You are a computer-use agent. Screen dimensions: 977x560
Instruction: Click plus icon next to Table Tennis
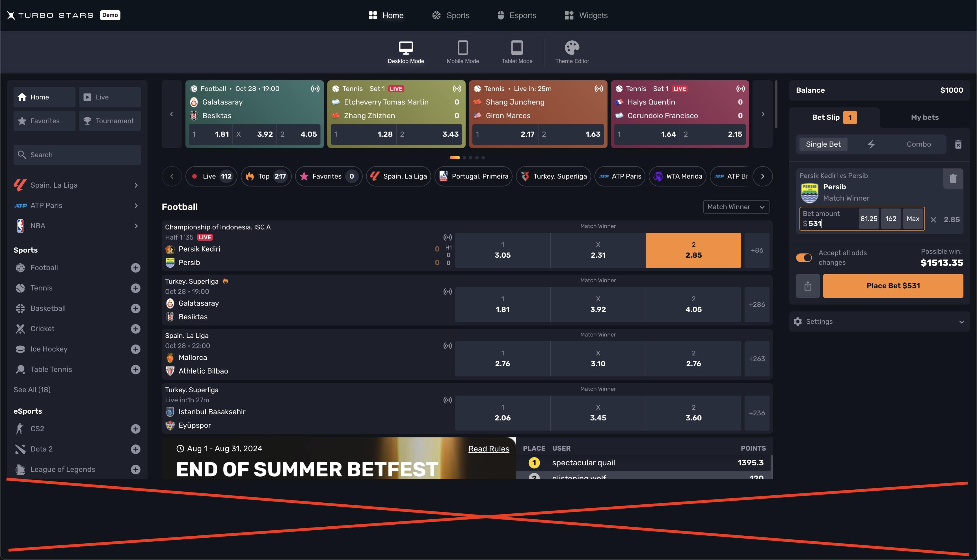[135, 370]
